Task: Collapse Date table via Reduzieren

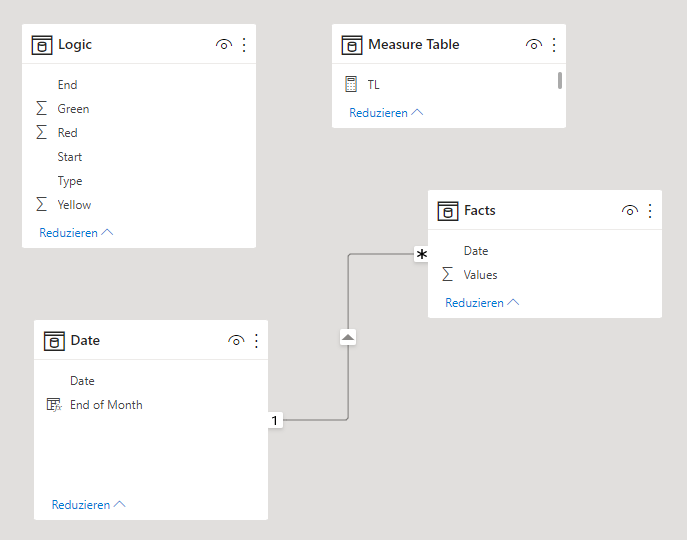Action: click(x=89, y=504)
